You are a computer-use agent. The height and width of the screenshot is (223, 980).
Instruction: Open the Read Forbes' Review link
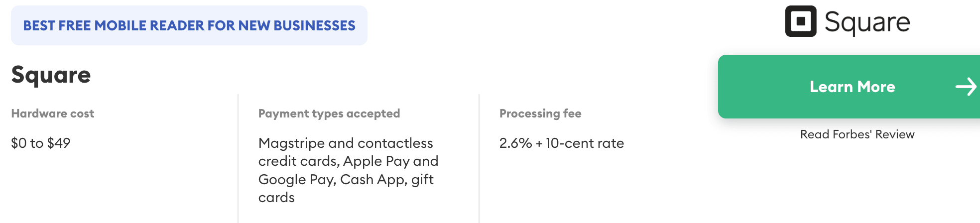pyautogui.click(x=857, y=134)
